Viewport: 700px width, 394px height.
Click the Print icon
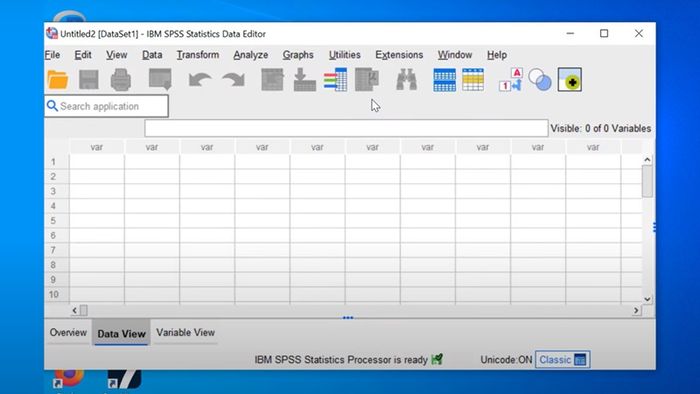click(x=121, y=80)
